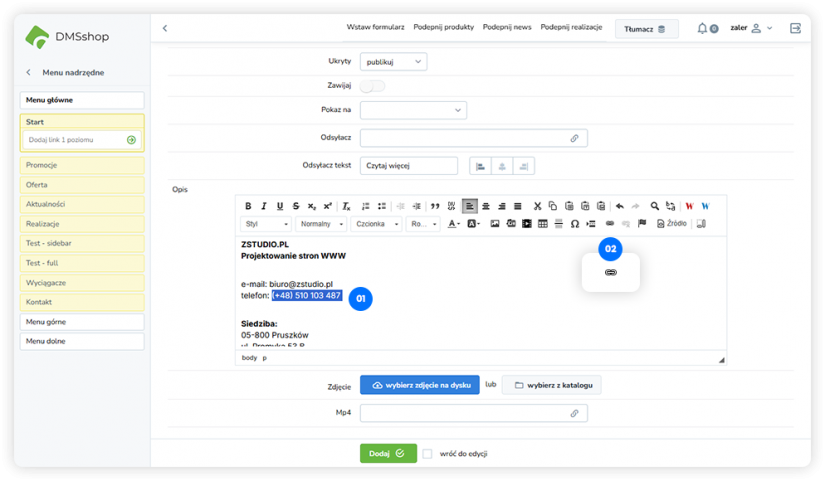Toggle the Zawijaj switch
Viewport: 825px width, 481px height.
pos(372,86)
